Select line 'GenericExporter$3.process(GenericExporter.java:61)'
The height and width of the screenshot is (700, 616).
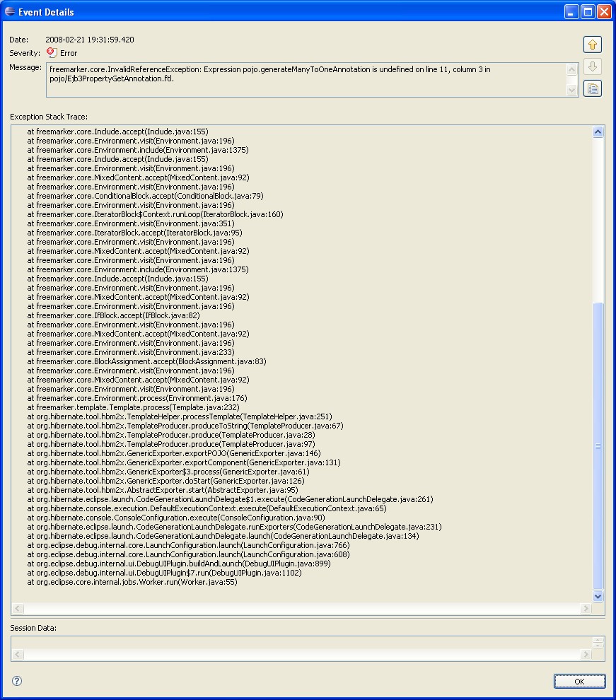(x=168, y=472)
